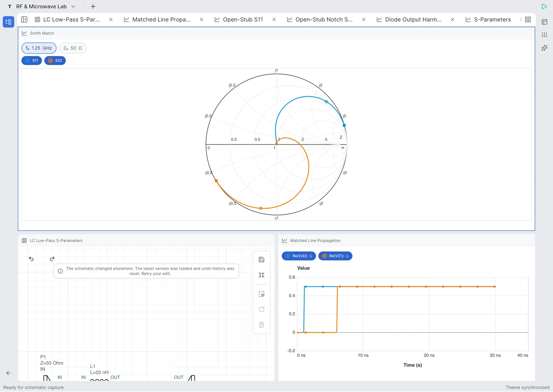Click the S22 marker on the orange Smith curve
The image size is (553, 392).
[x=261, y=208]
